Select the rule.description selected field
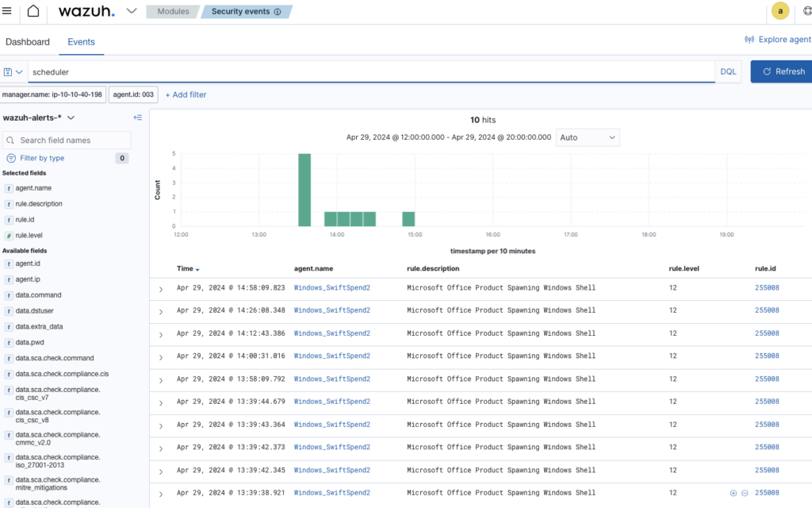This screenshot has height=508, width=812. coord(39,204)
